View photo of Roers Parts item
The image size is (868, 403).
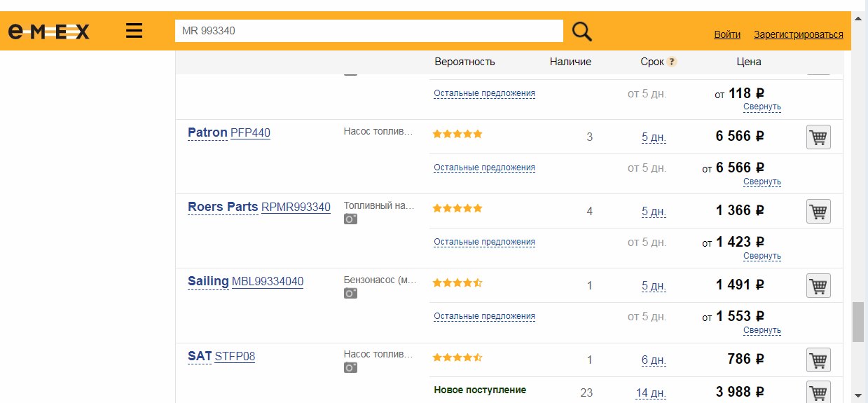(350, 219)
